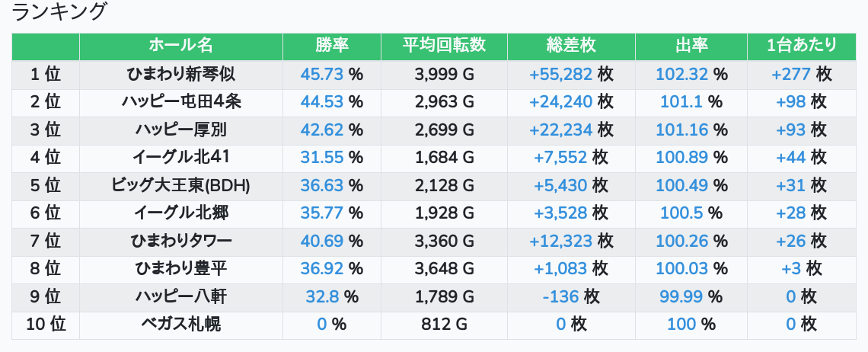Select the イーグル北郷 hall name
The image size is (868, 352).
point(180,213)
